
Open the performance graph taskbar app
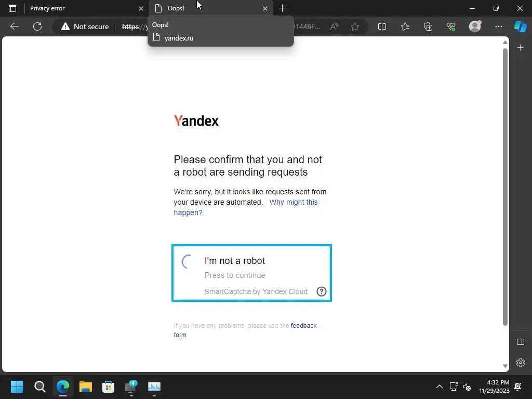pos(154,387)
